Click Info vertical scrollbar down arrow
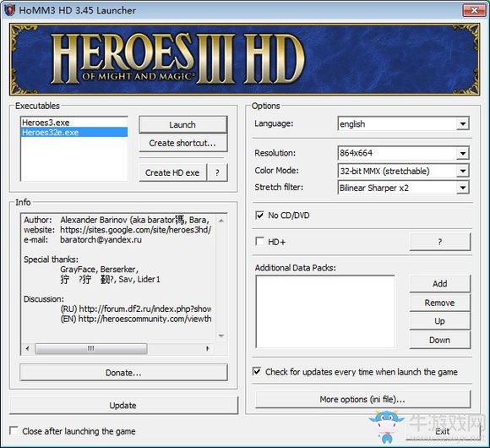 click(221, 336)
